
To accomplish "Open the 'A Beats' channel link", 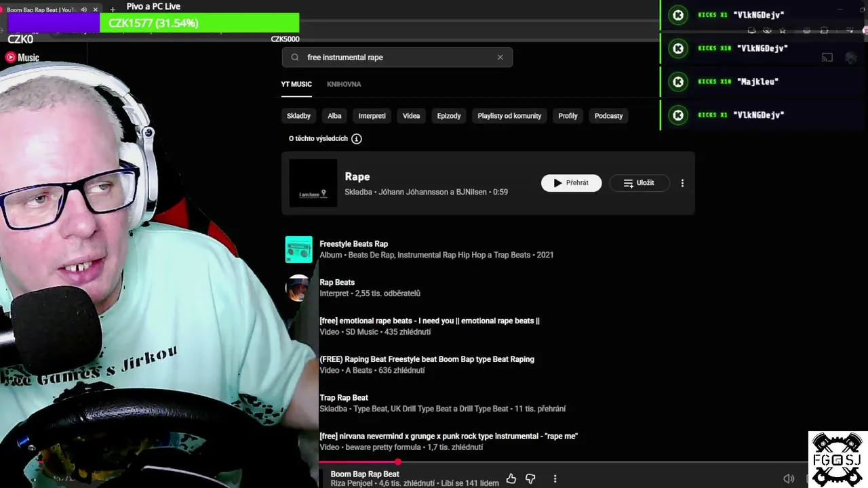I will [x=359, y=371].
